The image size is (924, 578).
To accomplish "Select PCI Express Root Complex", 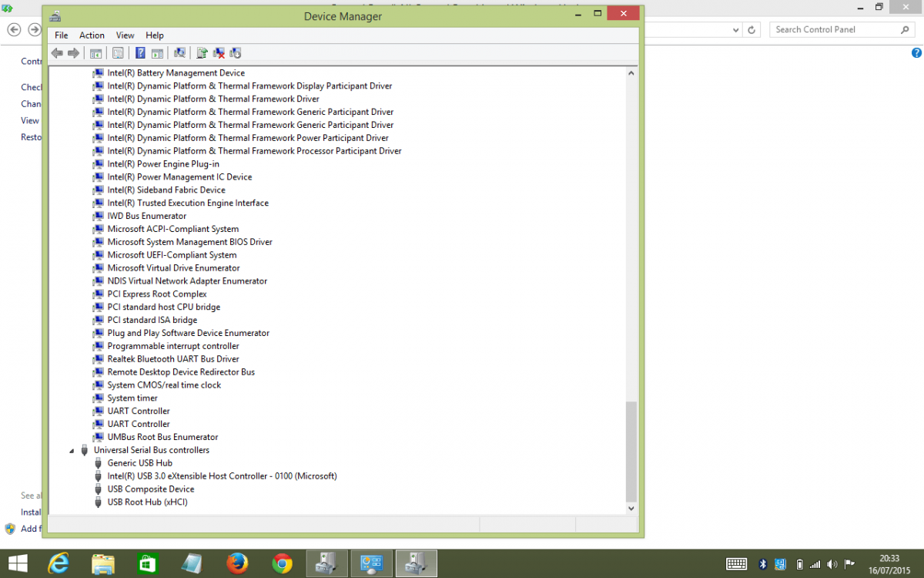I will point(157,294).
